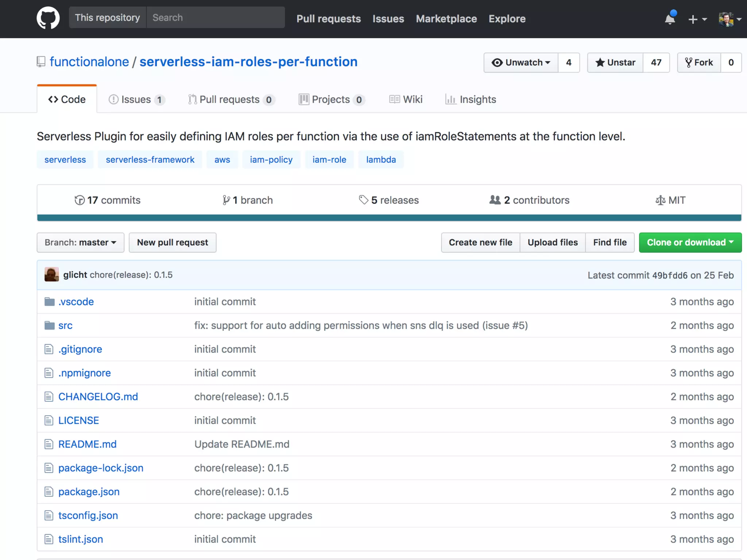The image size is (747, 560).
Task: Click the MIT license scale icon
Action: point(660,200)
